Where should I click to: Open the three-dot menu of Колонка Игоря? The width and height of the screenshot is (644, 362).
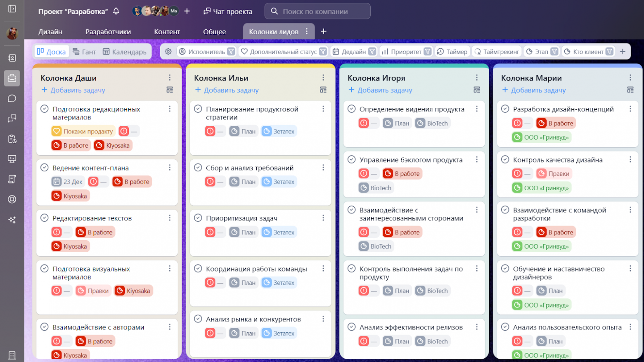[477, 78]
